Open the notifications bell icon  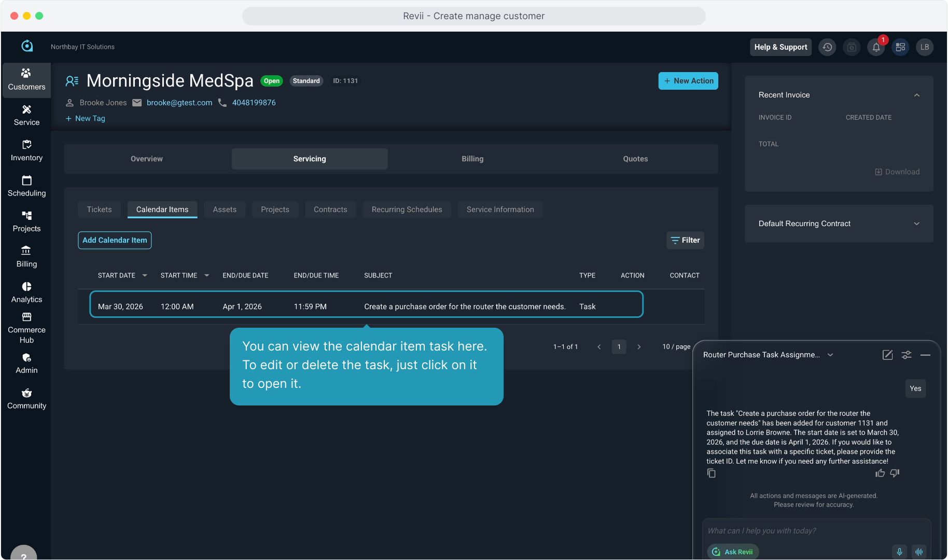pos(876,47)
